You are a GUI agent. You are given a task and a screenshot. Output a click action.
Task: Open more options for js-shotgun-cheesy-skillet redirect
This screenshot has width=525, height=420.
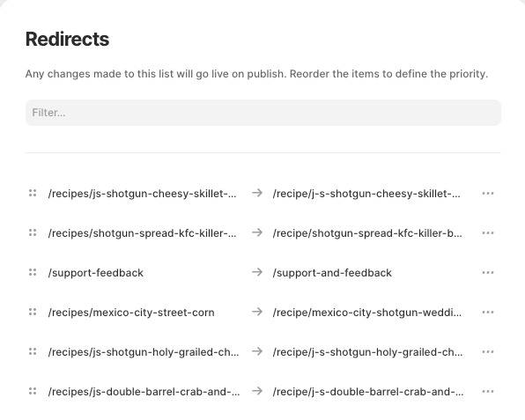[488, 193]
